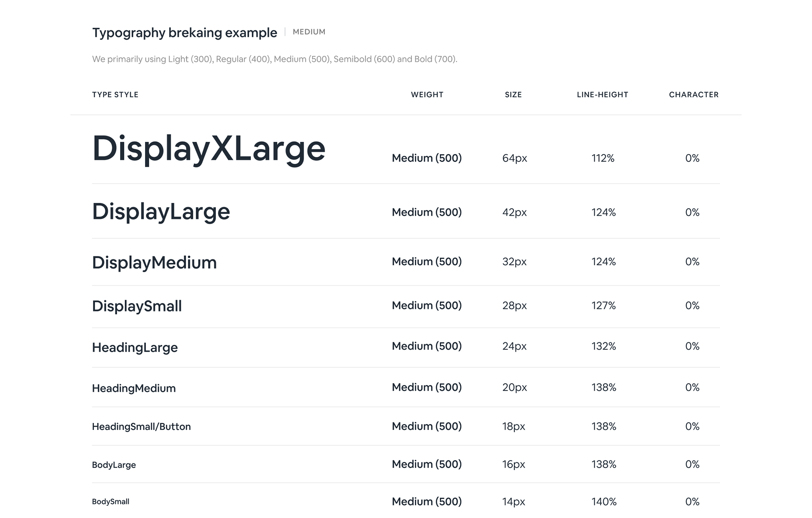The height and width of the screenshot is (518, 812).
Task: Click the CHARACTER column header
Action: pos(694,94)
